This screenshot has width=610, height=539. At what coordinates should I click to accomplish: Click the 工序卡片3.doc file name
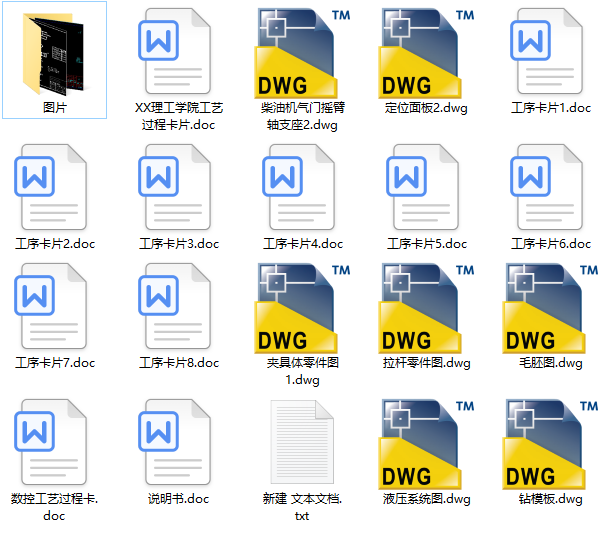179,244
